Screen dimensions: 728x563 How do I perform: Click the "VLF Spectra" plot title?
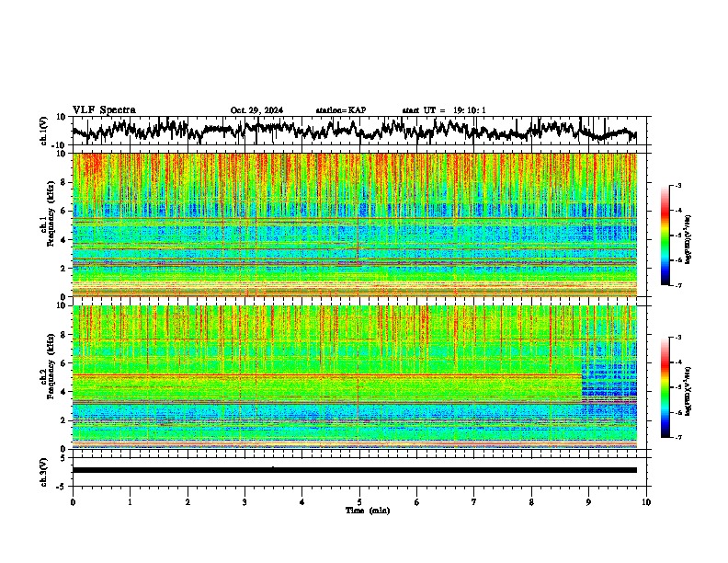(x=104, y=110)
